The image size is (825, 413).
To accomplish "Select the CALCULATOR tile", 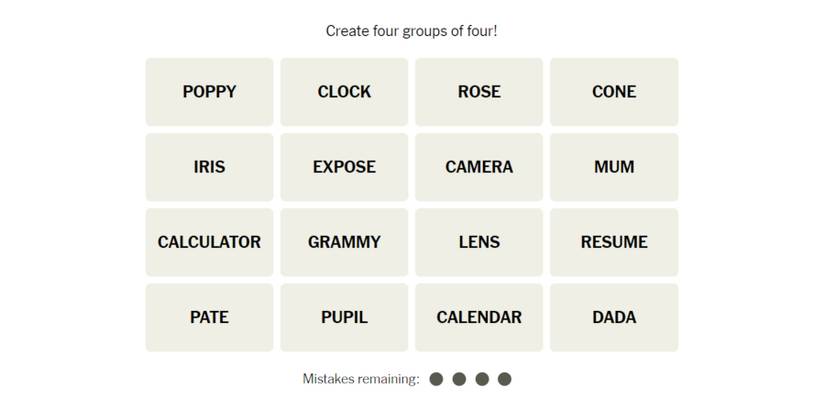I will tap(209, 242).
